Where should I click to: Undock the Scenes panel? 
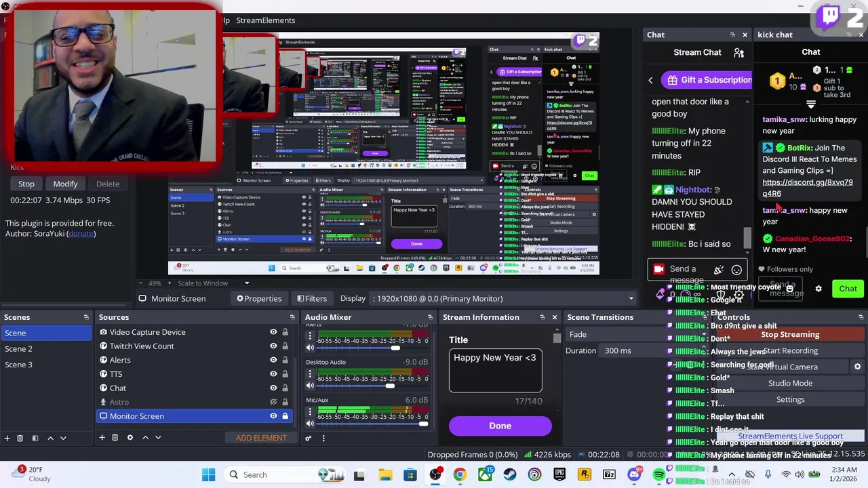(86, 317)
